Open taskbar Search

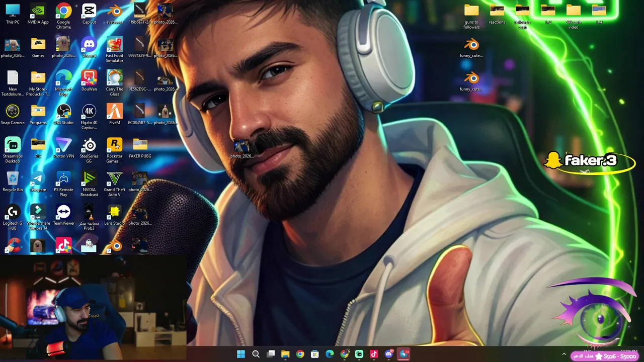(x=256, y=354)
